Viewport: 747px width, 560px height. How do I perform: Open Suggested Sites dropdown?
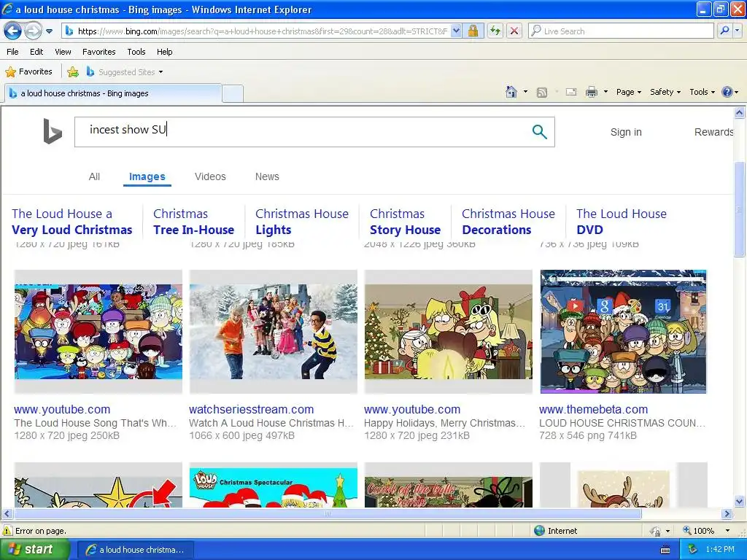[125, 72]
